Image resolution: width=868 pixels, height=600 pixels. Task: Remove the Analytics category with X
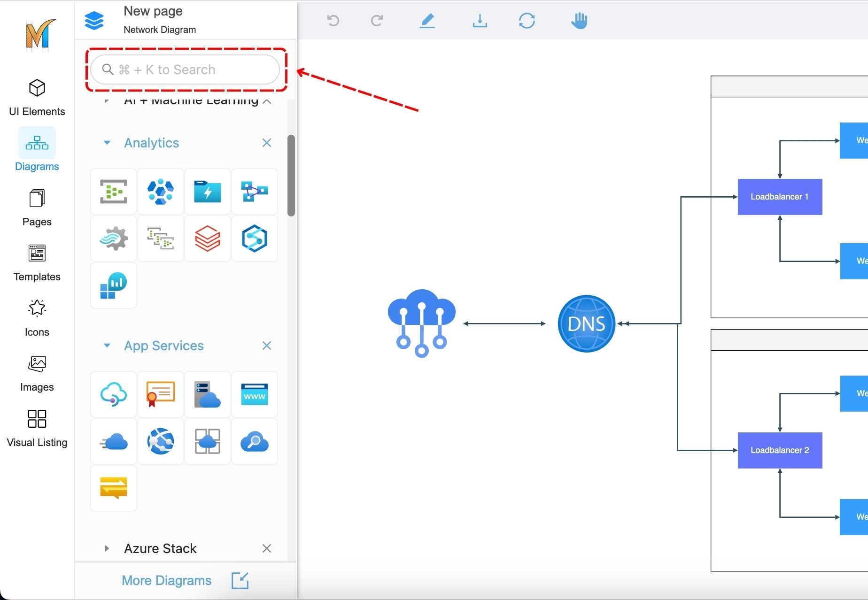267,143
